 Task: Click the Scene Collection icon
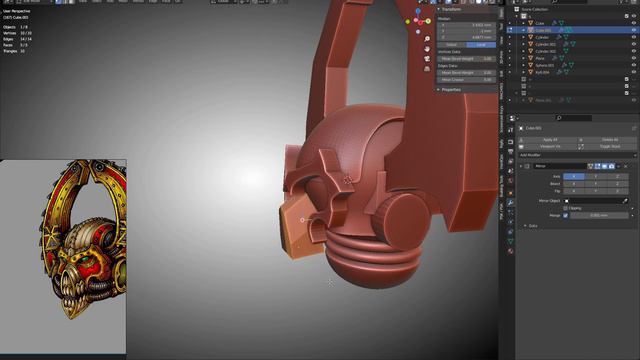tap(517, 9)
